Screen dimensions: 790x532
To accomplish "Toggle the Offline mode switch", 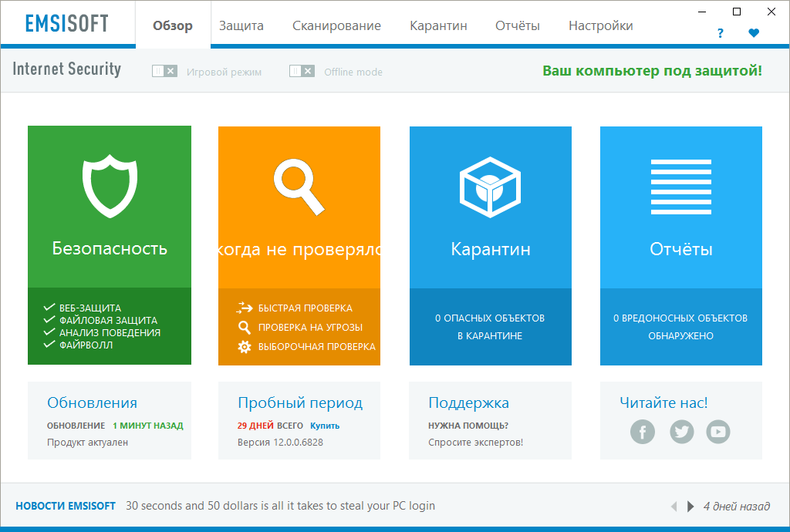I will [x=302, y=71].
